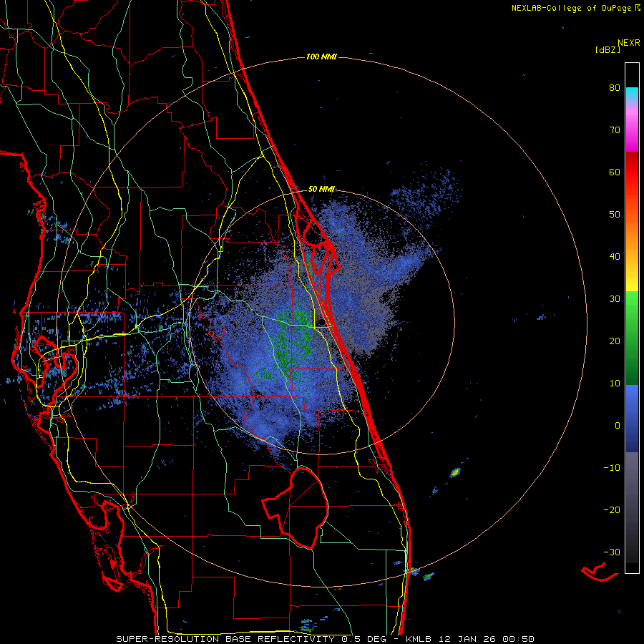The height and width of the screenshot is (644, 644).
Task: Click the 30 value on the dBZ scale
Action: [x=615, y=299]
